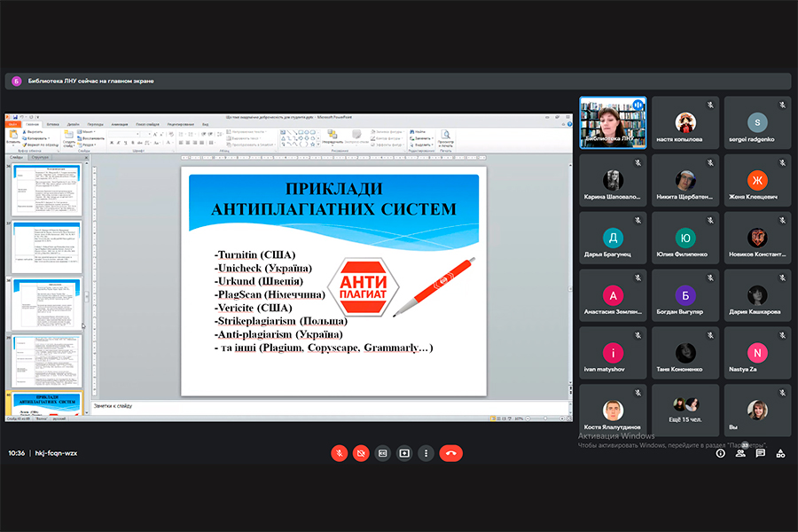The width and height of the screenshot is (798, 532).
Task: Leave the call with the red hang-up button
Action: click(451, 453)
